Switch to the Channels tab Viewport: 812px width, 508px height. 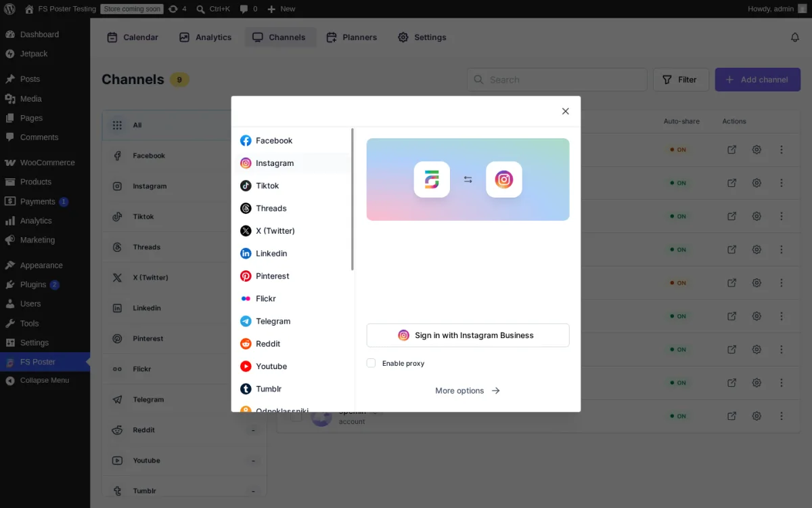[x=279, y=37]
